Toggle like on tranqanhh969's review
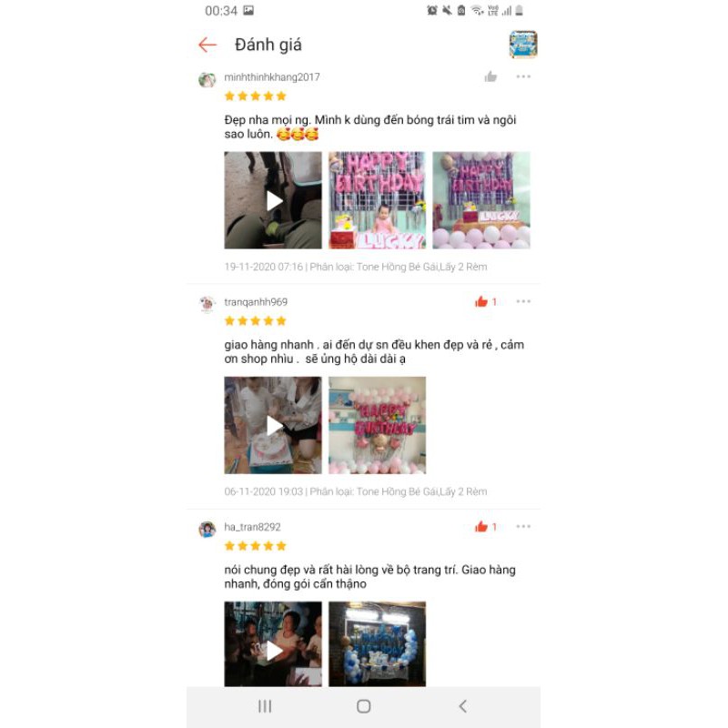Screen dimensions: 728x728 tap(486, 302)
